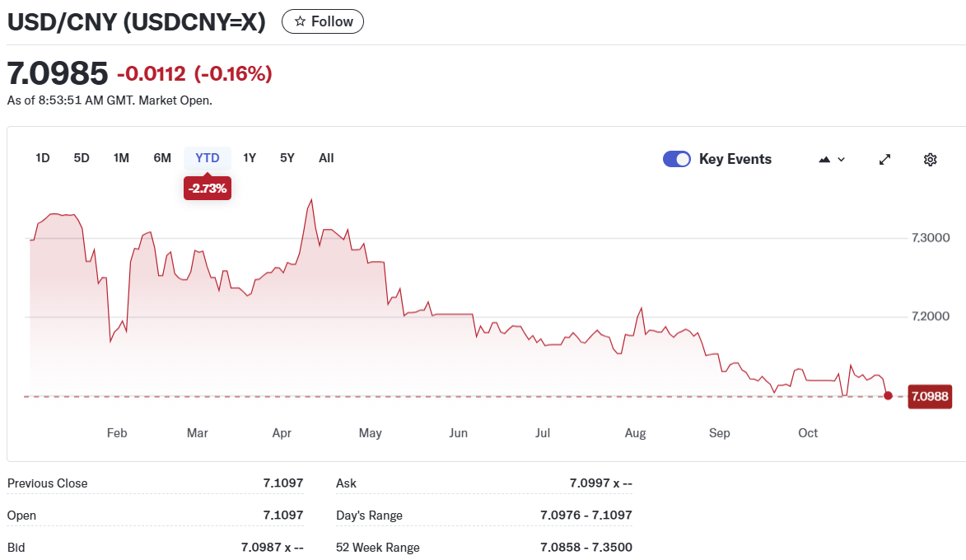This screenshot has width=966, height=560.
Task: Choose the 1Y time range
Action: 250,158
